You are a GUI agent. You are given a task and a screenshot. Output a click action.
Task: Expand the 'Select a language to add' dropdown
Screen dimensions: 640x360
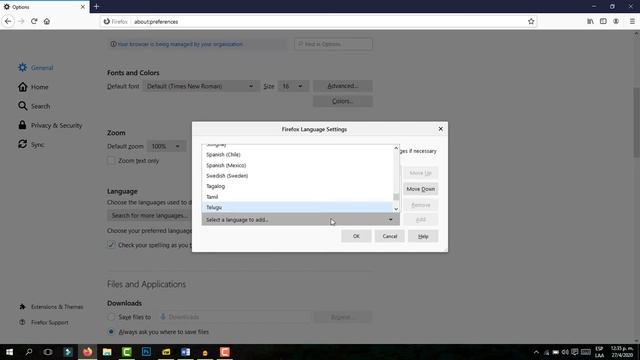(x=300, y=220)
